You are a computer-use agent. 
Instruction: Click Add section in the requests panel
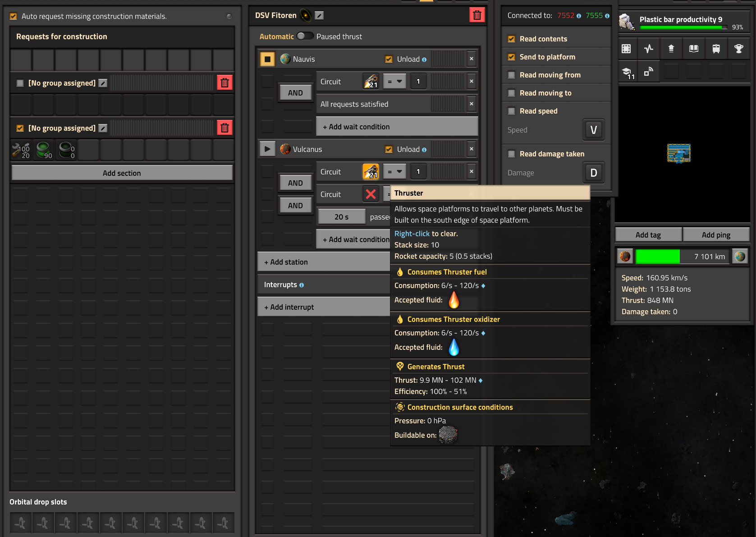[x=122, y=173]
